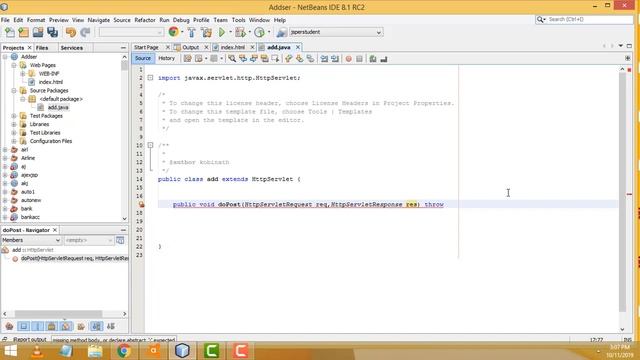The width and height of the screenshot is (640, 360).
Task: Switch to the index.html editor tab
Action: [232, 47]
